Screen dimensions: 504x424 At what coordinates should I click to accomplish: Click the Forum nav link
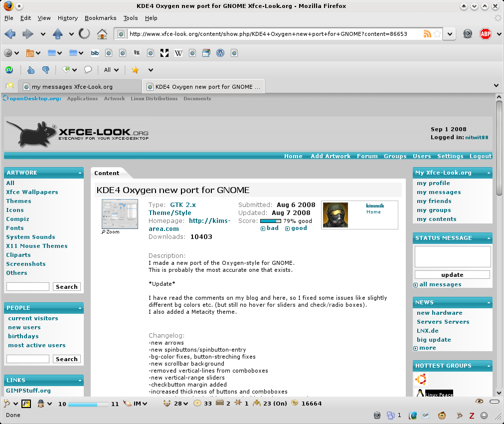367,156
